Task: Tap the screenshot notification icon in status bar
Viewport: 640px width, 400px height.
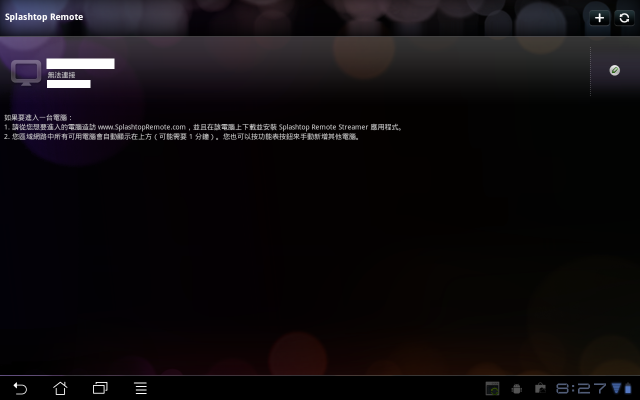Action: coord(492,389)
